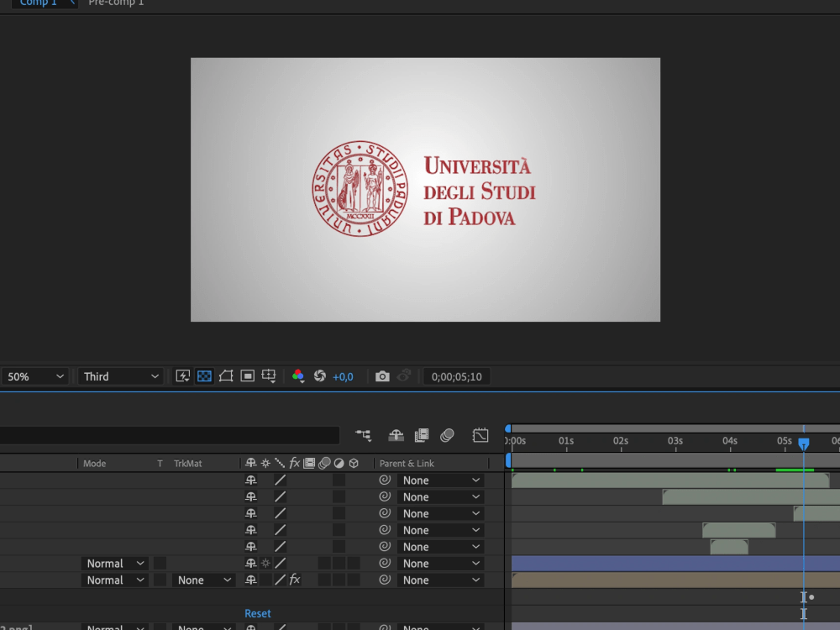Image resolution: width=840 pixels, height=630 pixels.
Task: Click the Parent & Link column header
Action: tap(407, 464)
